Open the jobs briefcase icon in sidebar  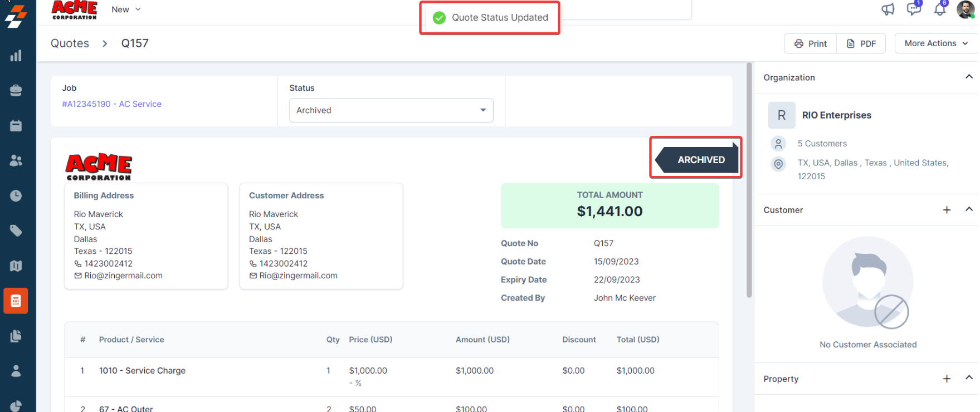16,90
